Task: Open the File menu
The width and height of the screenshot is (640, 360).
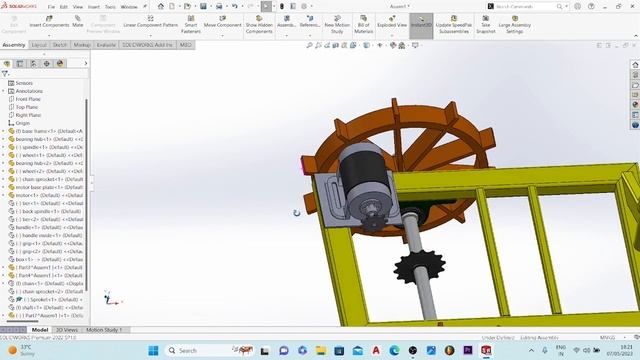Action: [51, 7]
